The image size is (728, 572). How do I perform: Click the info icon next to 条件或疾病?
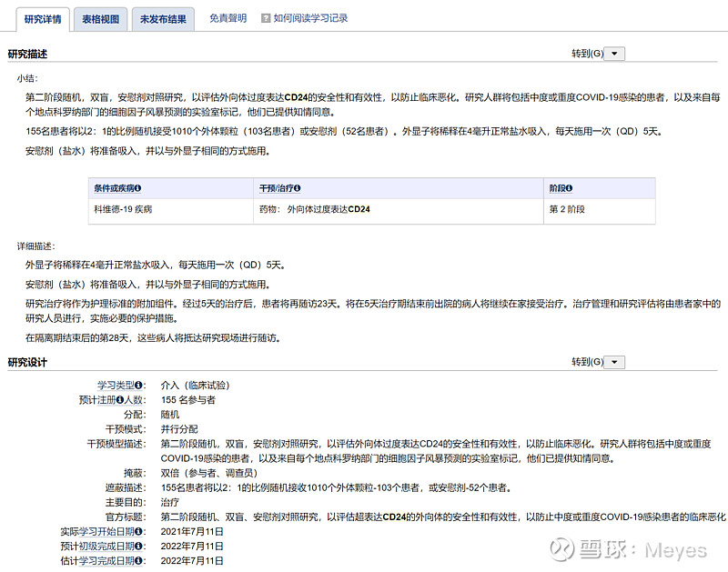pyautogui.click(x=138, y=188)
